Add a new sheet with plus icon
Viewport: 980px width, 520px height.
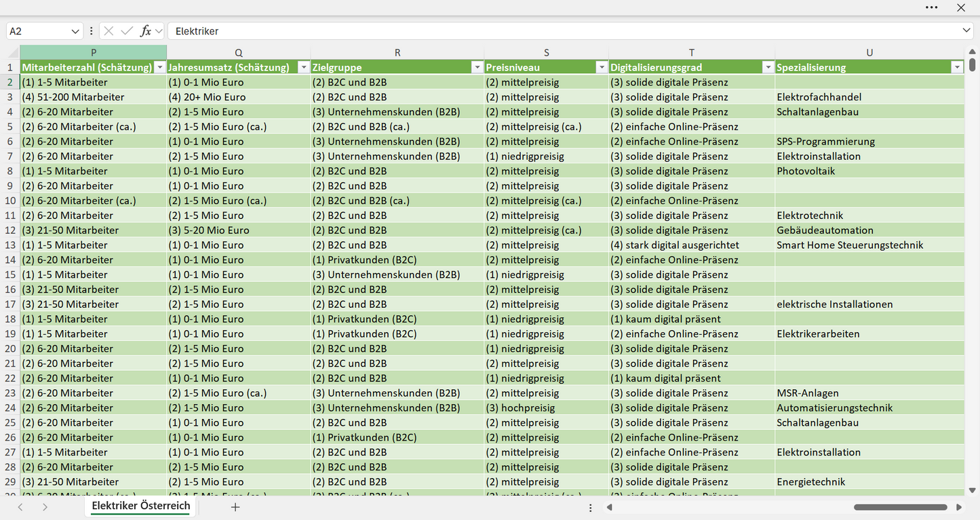[x=235, y=507]
